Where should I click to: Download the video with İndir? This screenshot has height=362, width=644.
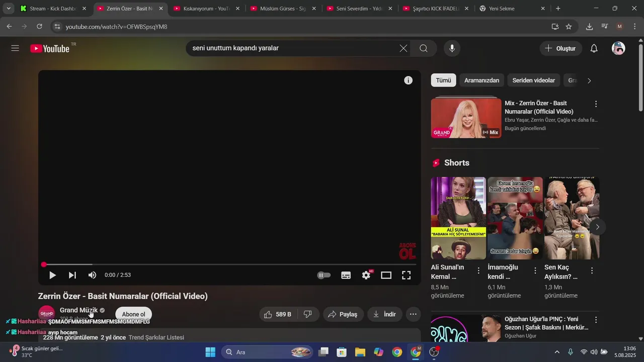(x=385, y=314)
